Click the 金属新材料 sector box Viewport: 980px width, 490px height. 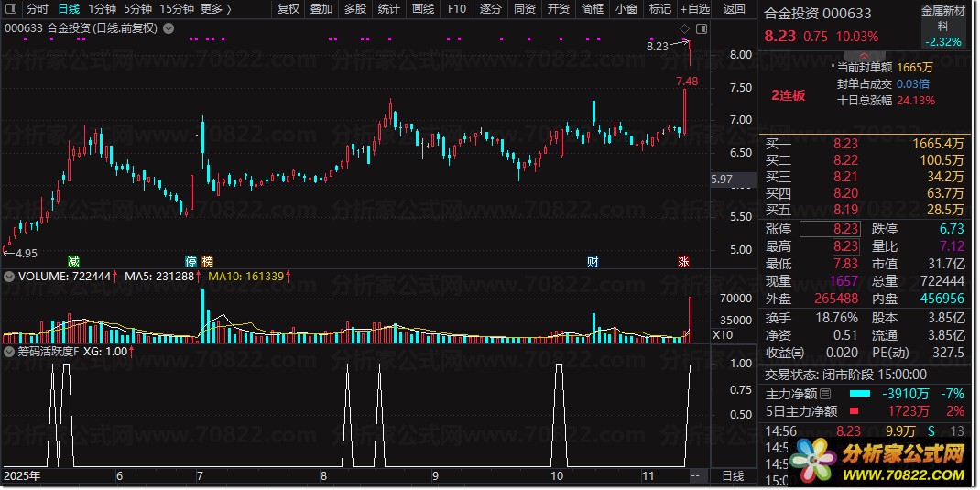click(x=942, y=27)
